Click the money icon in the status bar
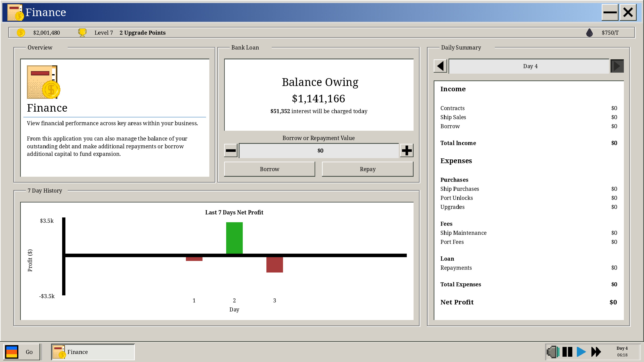 [x=21, y=32]
